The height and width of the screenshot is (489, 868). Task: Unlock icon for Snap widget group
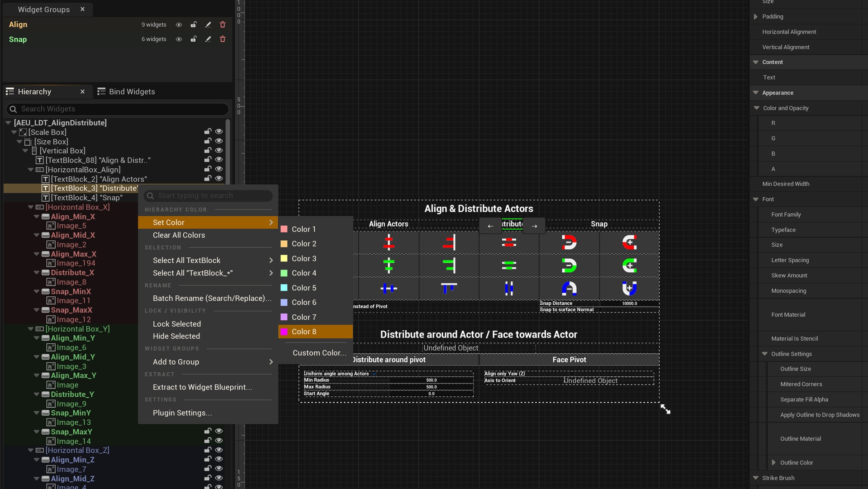pyautogui.click(x=194, y=39)
